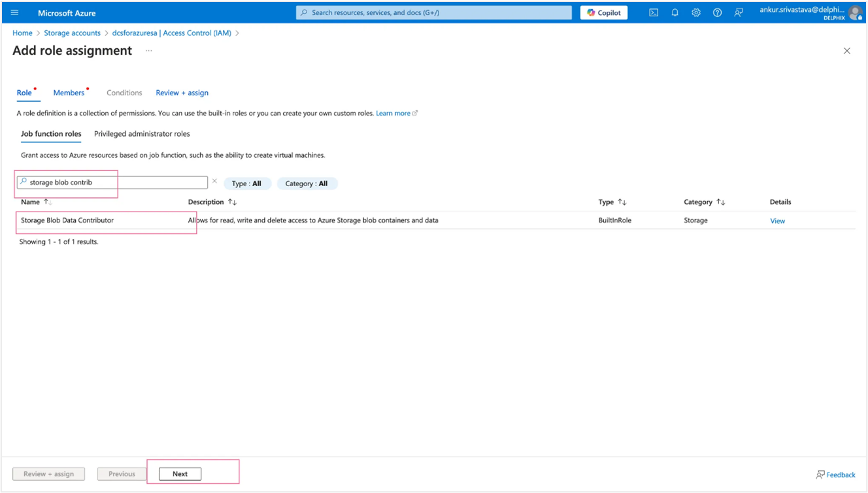Viewport: 868px width, 493px height.
Task: Open the Conditions tab
Action: point(124,92)
